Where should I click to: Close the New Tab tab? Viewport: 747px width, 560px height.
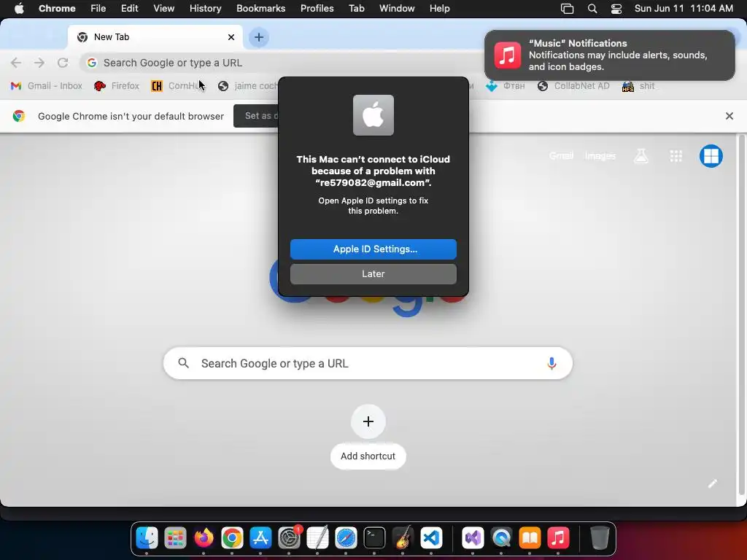(x=231, y=37)
